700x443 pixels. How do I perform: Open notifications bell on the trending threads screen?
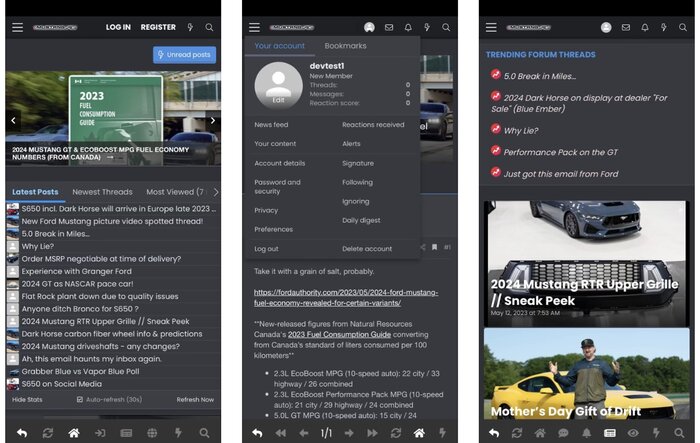pos(645,27)
